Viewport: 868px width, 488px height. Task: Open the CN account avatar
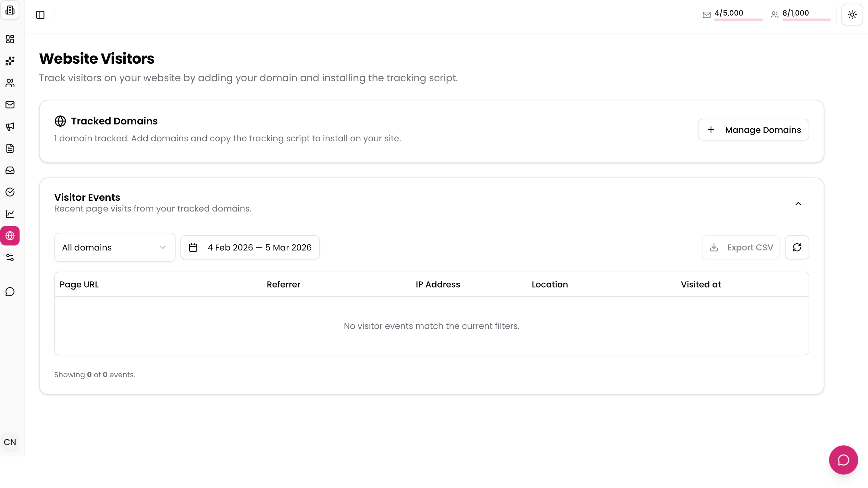[10, 442]
